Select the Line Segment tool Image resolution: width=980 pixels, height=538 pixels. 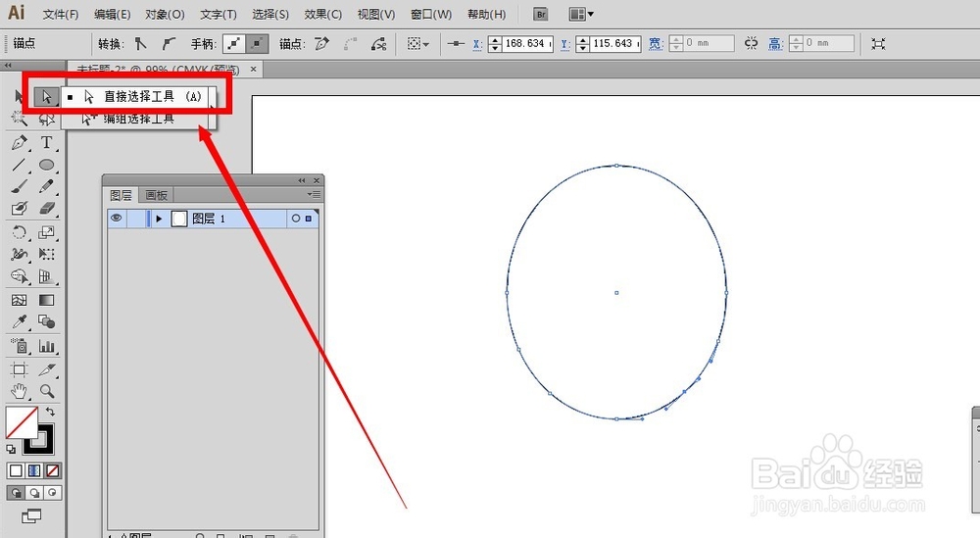tap(20, 165)
